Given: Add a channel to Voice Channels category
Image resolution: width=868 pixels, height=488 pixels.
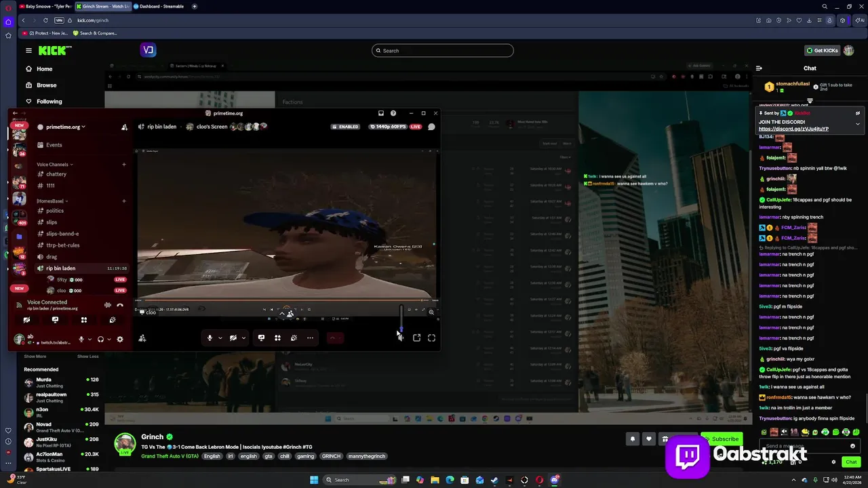Looking at the screenshot, I should point(123,165).
